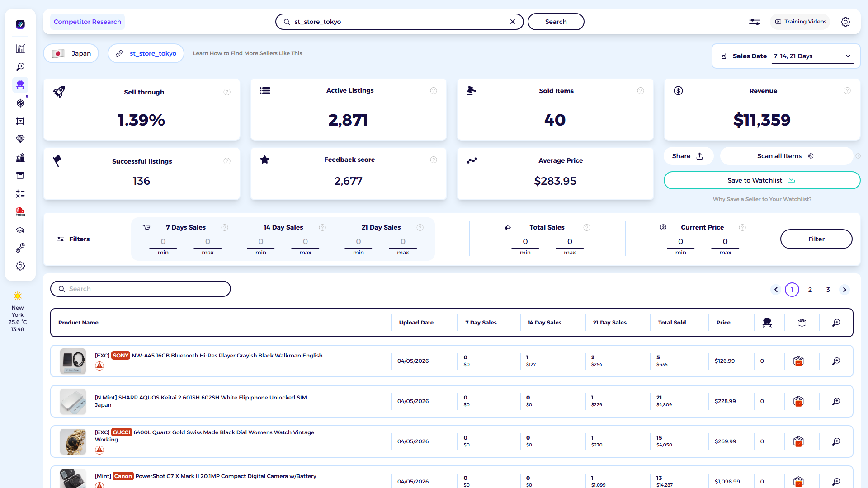Viewport: 868px width, 488px height.
Task: Set the Total Sales min field
Action: tap(525, 242)
